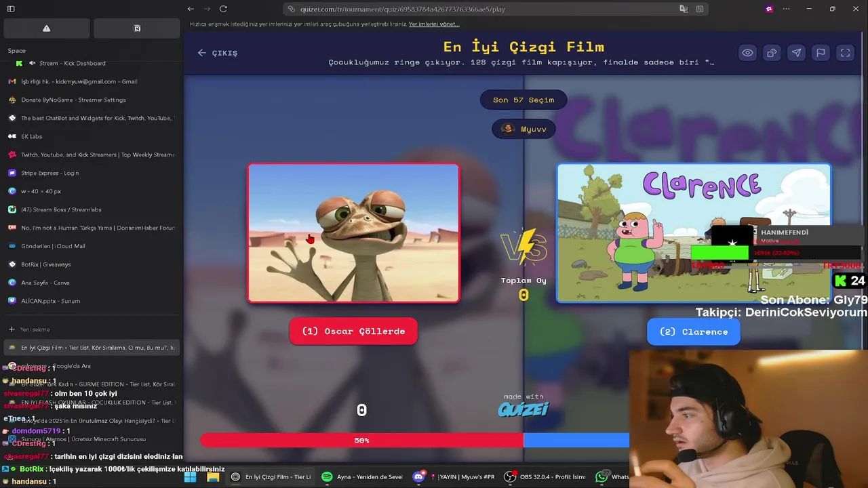Reload the page with refresh icon
The height and width of the screenshot is (488, 868).
point(223,9)
